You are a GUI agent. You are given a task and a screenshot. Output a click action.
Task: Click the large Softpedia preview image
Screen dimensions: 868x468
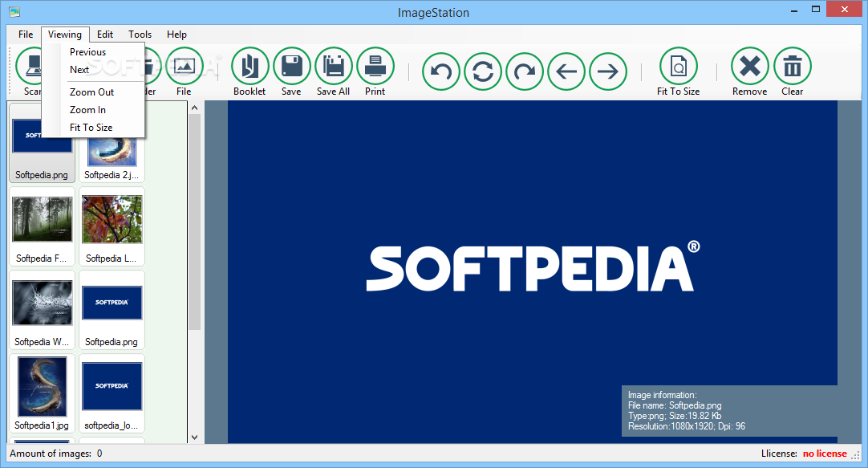coord(533,271)
